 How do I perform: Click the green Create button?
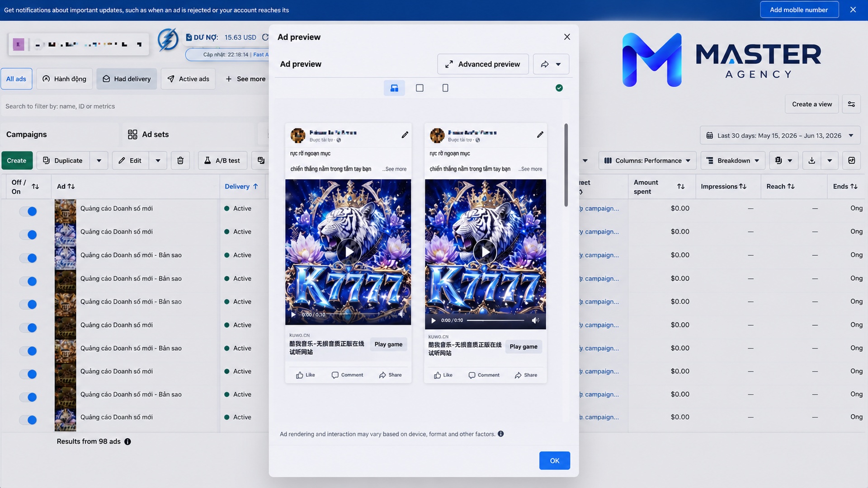coord(17,160)
